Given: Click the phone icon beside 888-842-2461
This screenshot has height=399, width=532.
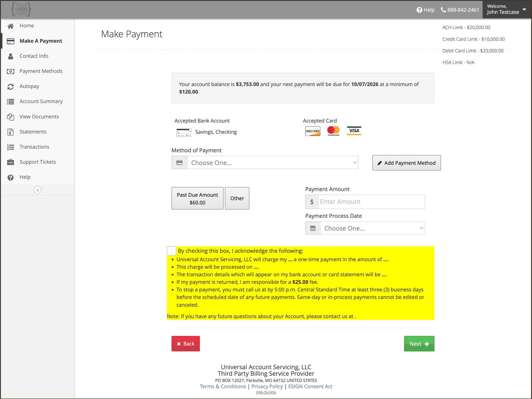Looking at the screenshot, I should pos(443,10).
